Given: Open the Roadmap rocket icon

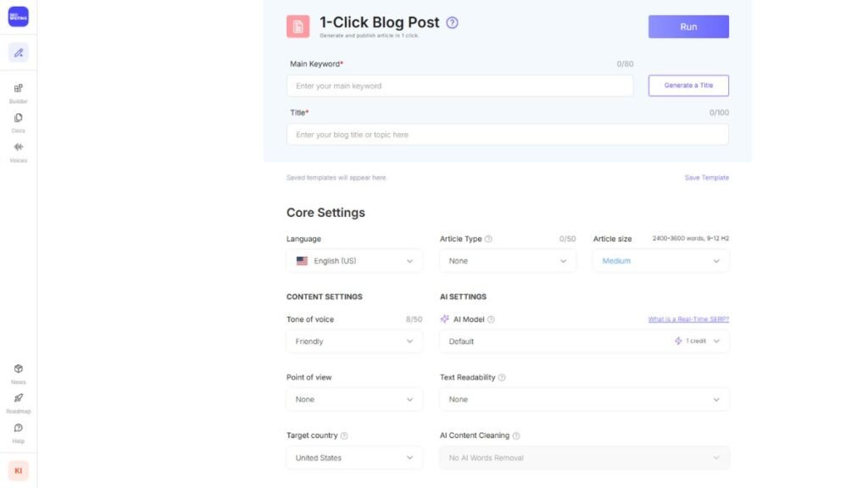Looking at the screenshot, I should pyautogui.click(x=18, y=398).
